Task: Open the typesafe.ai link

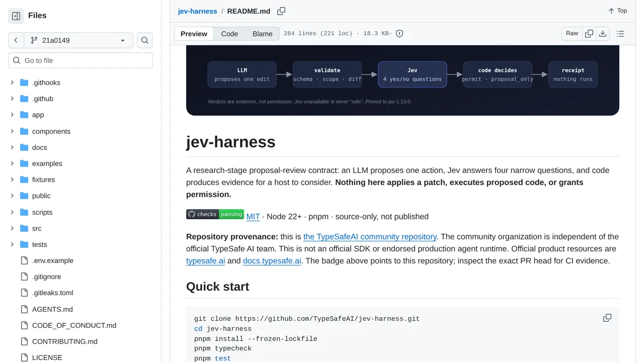Action: pyautogui.click(x=205, y=261)
